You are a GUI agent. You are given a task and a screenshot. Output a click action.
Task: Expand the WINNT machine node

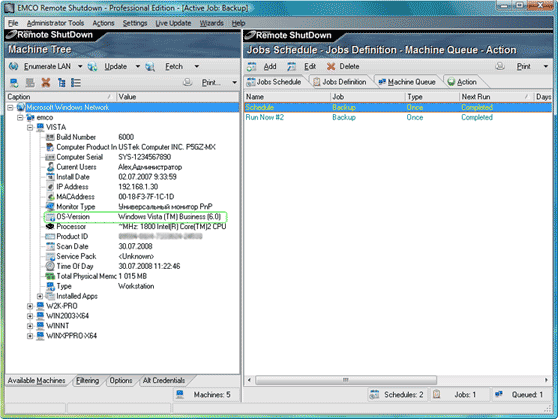pos(30,326)
